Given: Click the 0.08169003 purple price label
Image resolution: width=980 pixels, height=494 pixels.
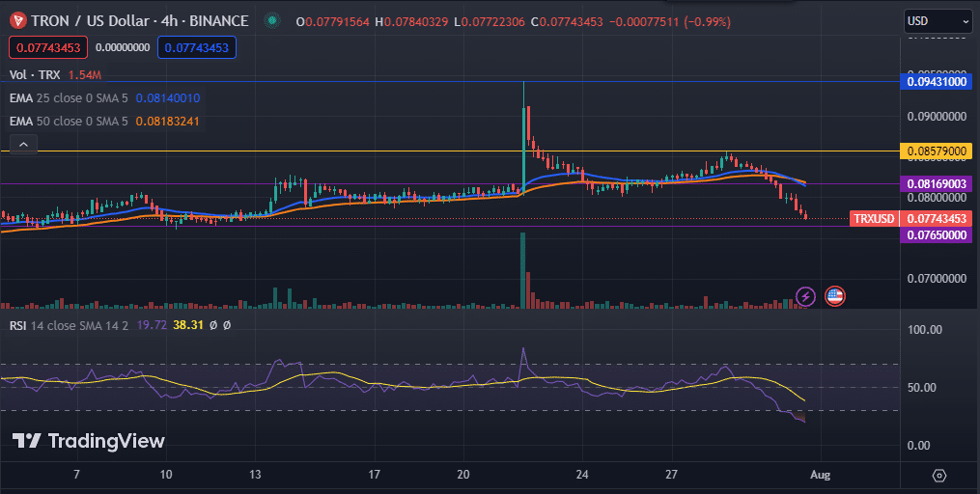Looking at the screenshot, I should (x=936, y=183).
